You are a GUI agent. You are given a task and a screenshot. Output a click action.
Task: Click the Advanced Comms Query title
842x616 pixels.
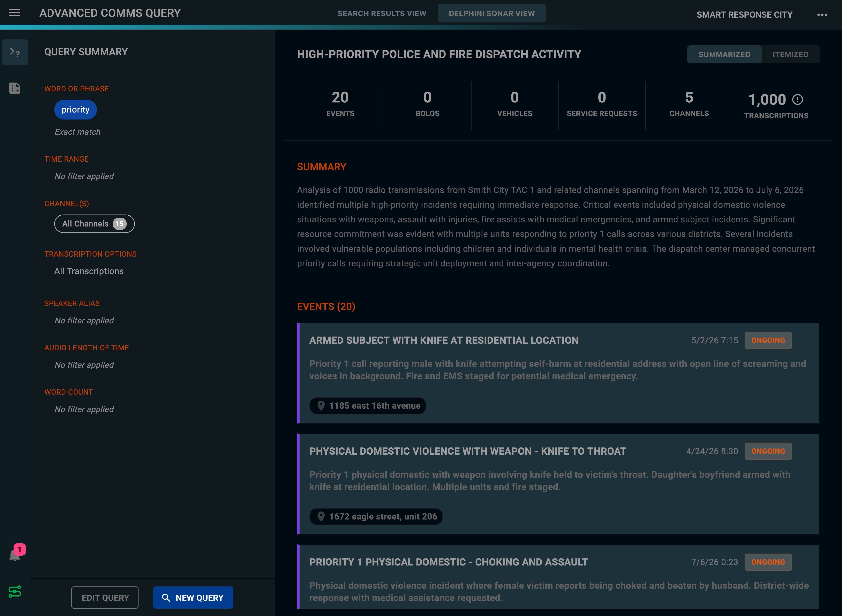point(110,13)
